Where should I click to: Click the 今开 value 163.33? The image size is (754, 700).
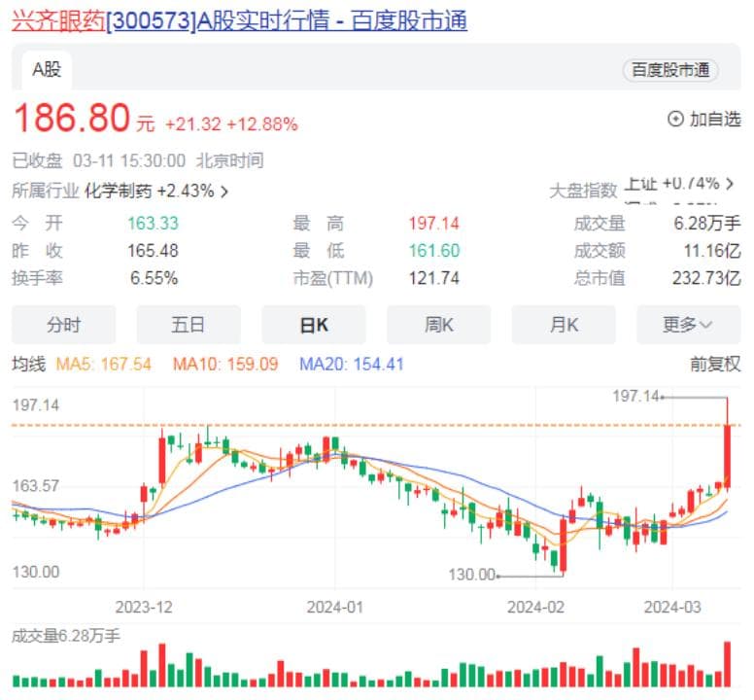[x=153, y=224]
